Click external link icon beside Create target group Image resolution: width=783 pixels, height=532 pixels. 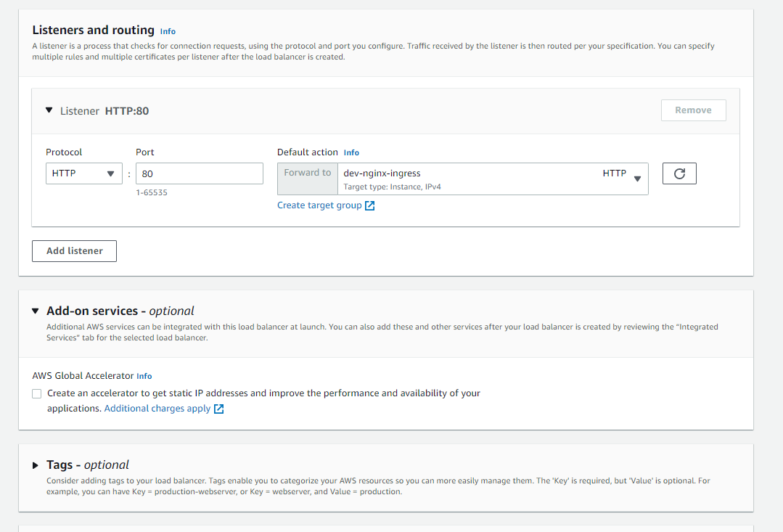(x=370, y=205)
